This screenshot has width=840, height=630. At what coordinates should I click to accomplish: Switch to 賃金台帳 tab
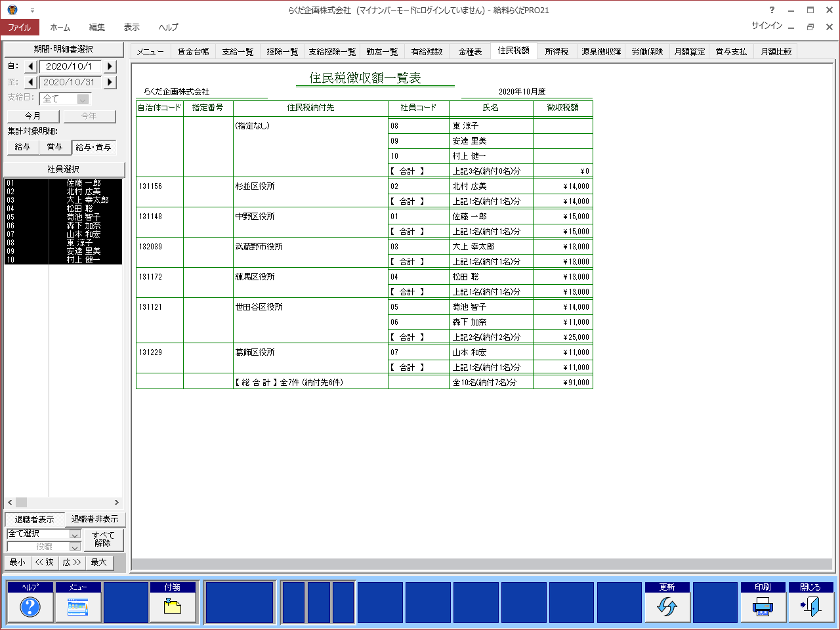194,51
